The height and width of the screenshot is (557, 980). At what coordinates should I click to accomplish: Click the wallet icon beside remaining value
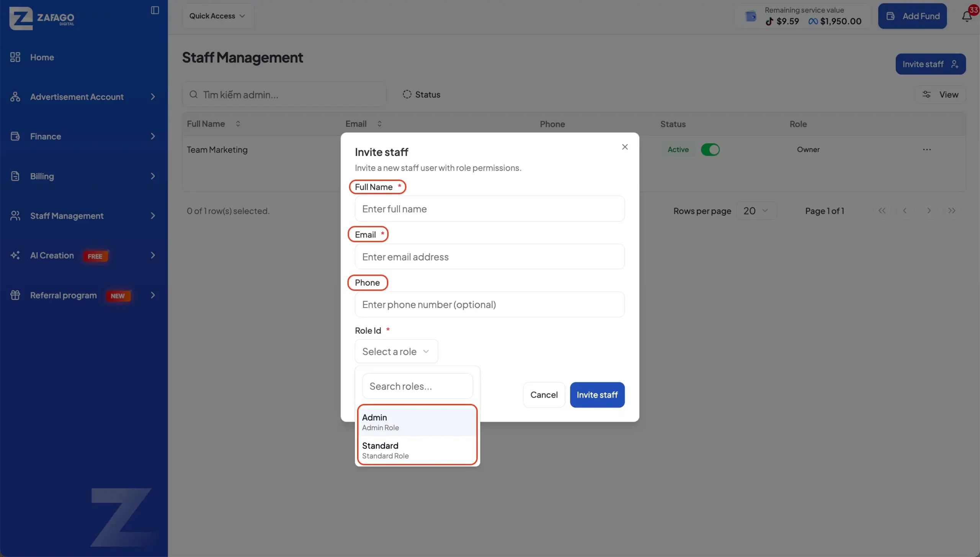[751, 16]
